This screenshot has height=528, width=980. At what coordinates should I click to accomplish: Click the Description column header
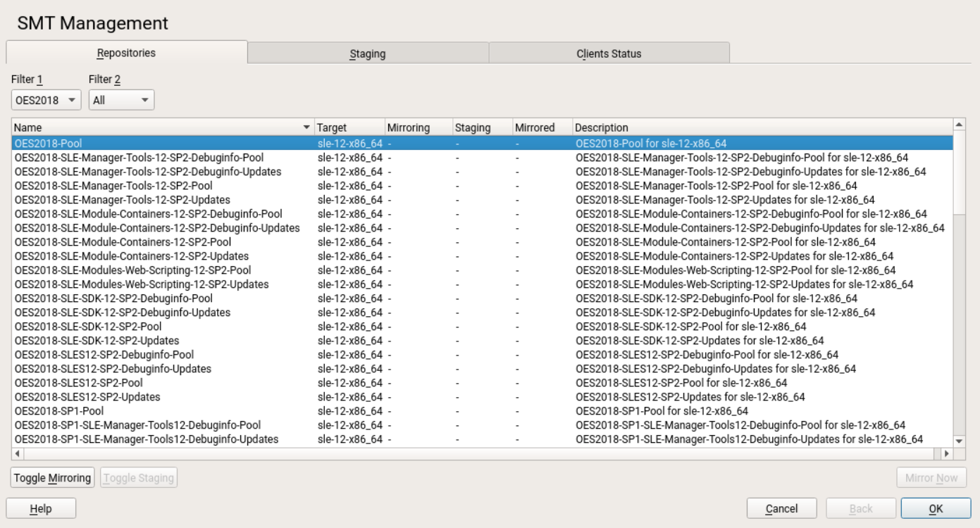tap(761, 127)
